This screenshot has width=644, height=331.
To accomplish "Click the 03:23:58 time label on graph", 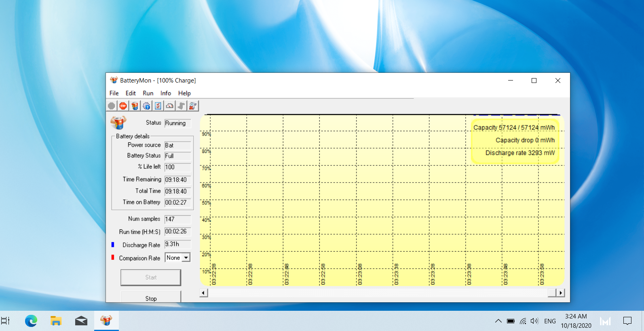I will click(542, 274).
